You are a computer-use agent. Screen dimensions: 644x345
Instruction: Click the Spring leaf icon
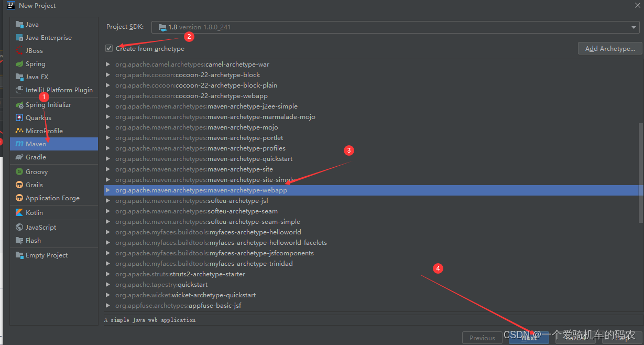pos(19,64)
